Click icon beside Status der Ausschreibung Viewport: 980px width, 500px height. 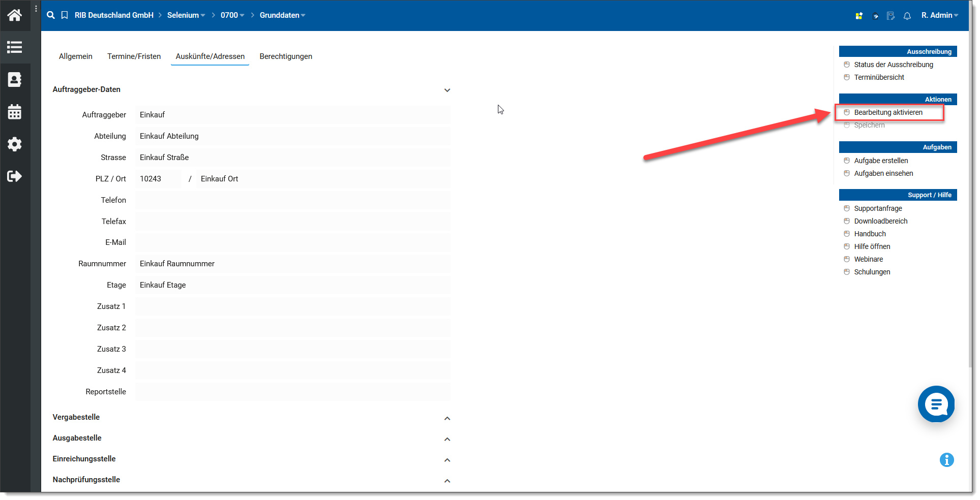click(847, 65)
